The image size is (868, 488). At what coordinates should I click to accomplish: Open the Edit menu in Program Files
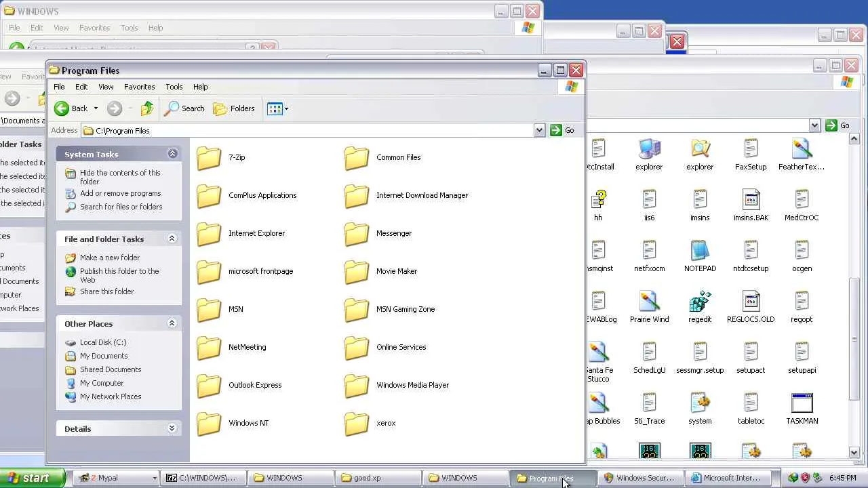pyautogui.click(x=81, y=87)
